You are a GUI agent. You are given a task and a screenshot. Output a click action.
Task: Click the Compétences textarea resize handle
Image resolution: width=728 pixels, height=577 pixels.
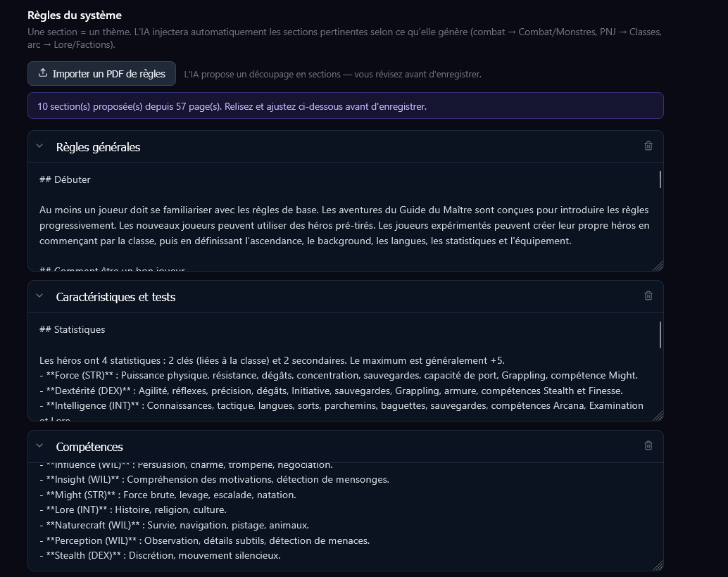[x=658, y=566]
